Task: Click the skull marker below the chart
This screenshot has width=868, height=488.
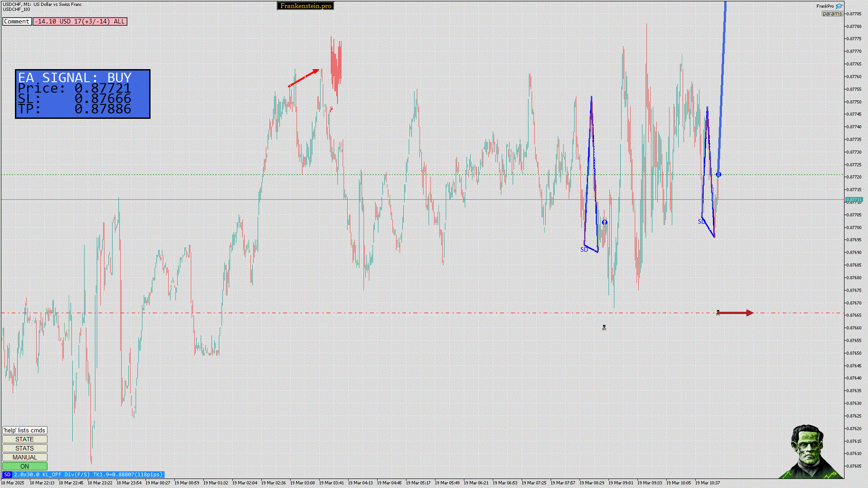Action: [x=604, y=328]
